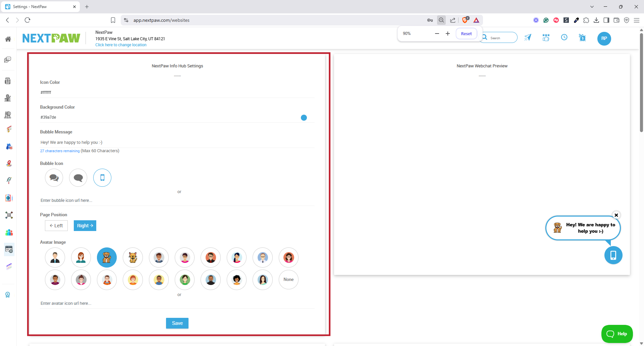Open the Brave Shields lion icon
Viewport: 644px width, 346px height.
tap(465, 20)
